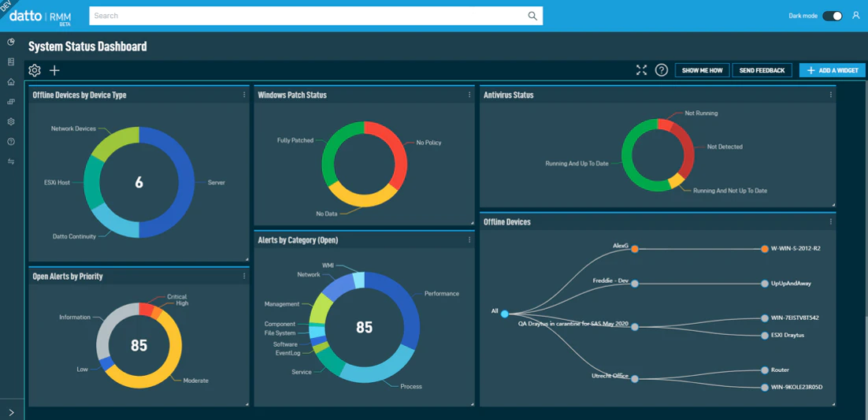Click the No Data chart label
The height and width of the screenshot is (420, 868).
(327, 214)
